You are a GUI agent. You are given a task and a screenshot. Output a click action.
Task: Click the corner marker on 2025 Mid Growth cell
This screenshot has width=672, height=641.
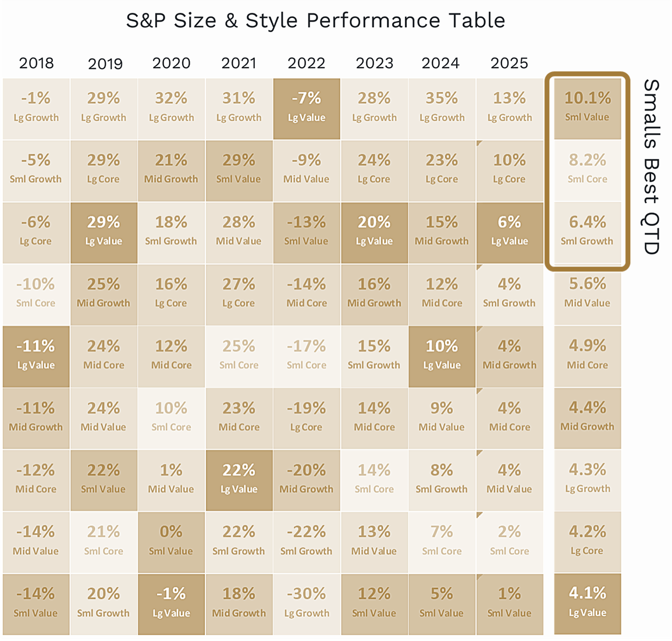[x=479, y=330]
